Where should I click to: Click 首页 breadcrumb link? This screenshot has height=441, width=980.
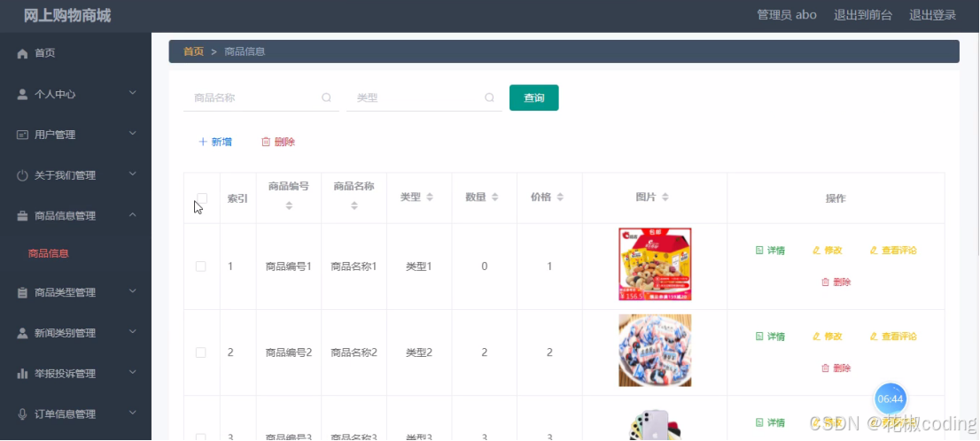[193, 51]
